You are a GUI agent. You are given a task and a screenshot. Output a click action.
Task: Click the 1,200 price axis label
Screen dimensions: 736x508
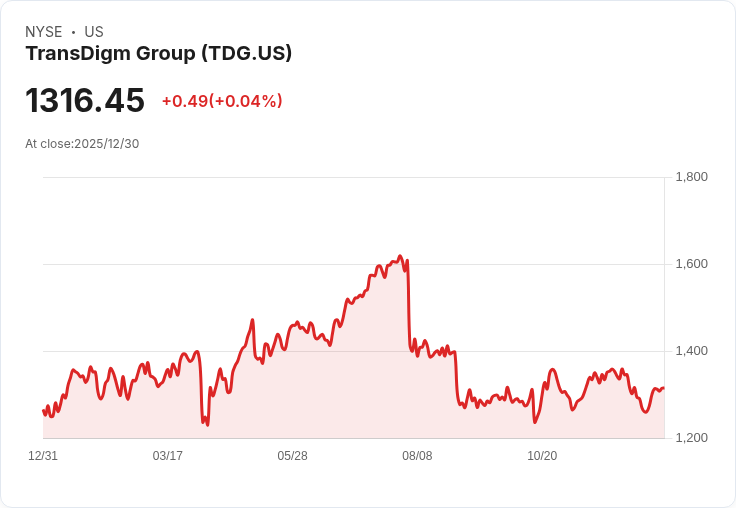[691, 438]
